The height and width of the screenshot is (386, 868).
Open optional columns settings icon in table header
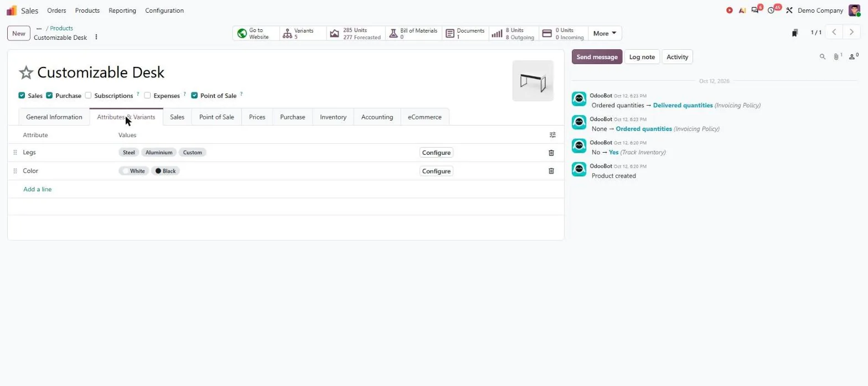click(552, 135)
